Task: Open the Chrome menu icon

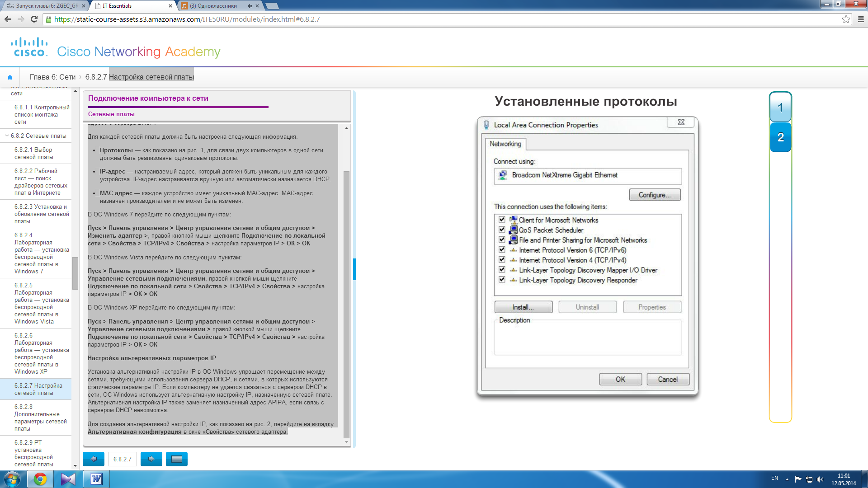Action: click(x=861, y=19)
